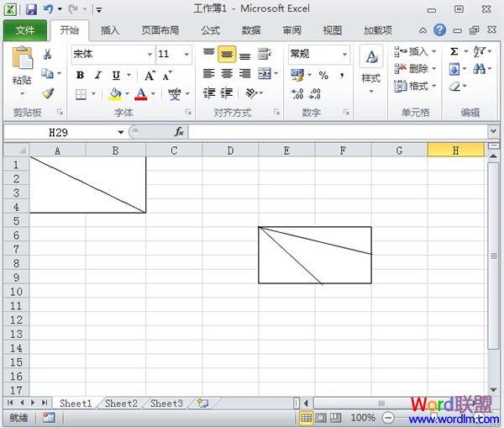Set top vertical alignment
Screen dimensions: 504x428
coord(208,54)
